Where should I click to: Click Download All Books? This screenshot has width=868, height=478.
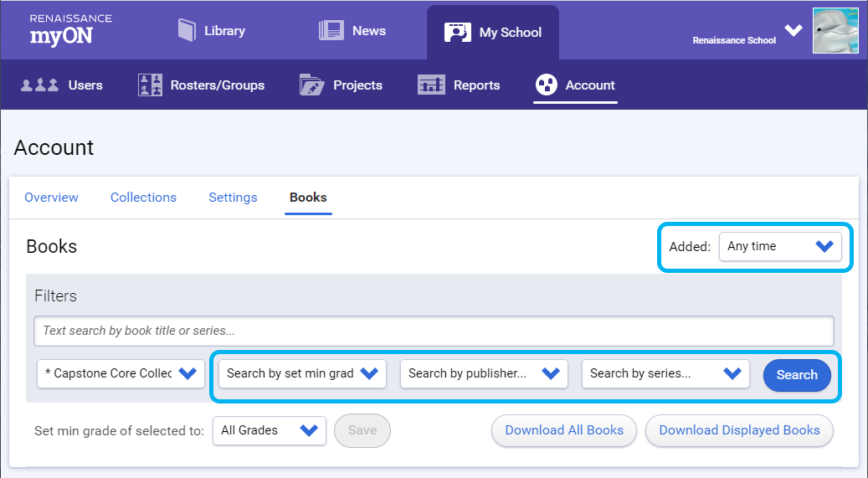click(x=564, y=430)
